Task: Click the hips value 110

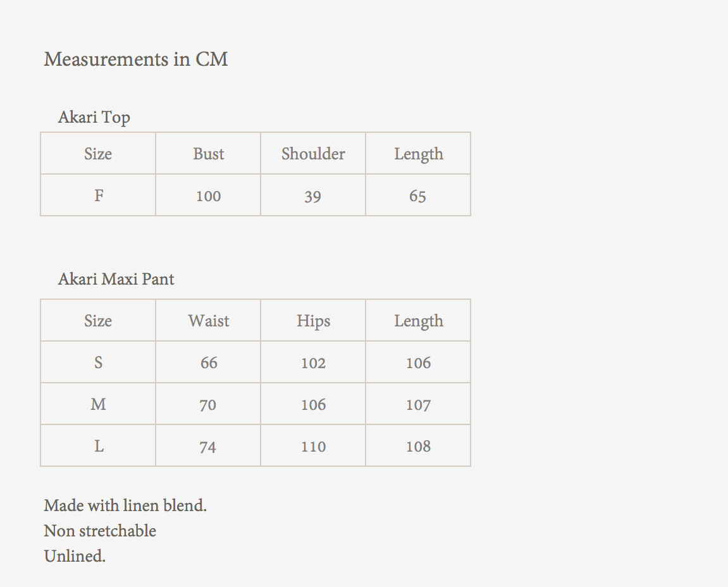Action: 313,447
